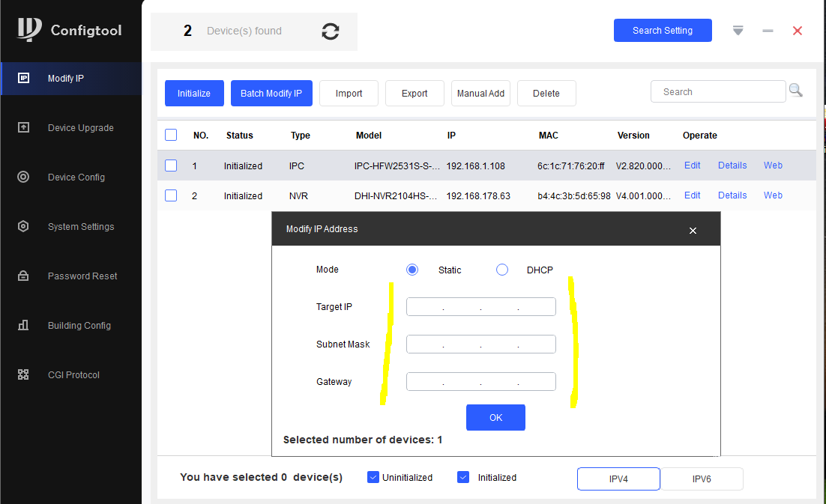Switch to the IPV6 tab
Image resolution: width=826 pixels, height=504 pixels.
(702, 479)
